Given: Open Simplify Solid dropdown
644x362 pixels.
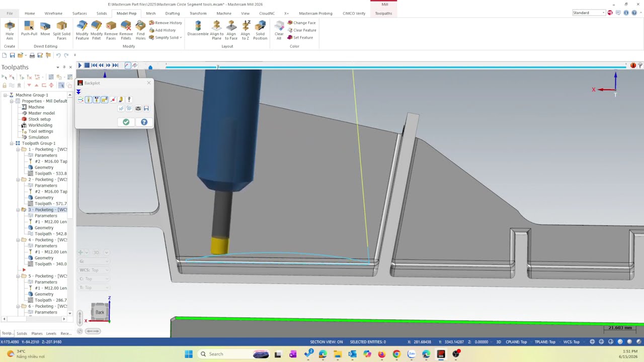Looking at the screenshot, I should (x=166, y=38).
